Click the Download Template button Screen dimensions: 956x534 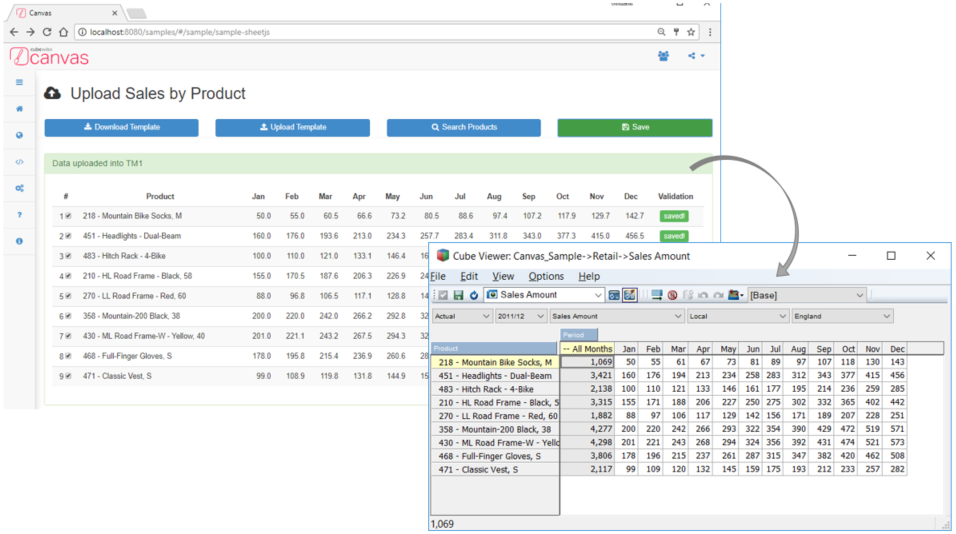click(121, 128)
